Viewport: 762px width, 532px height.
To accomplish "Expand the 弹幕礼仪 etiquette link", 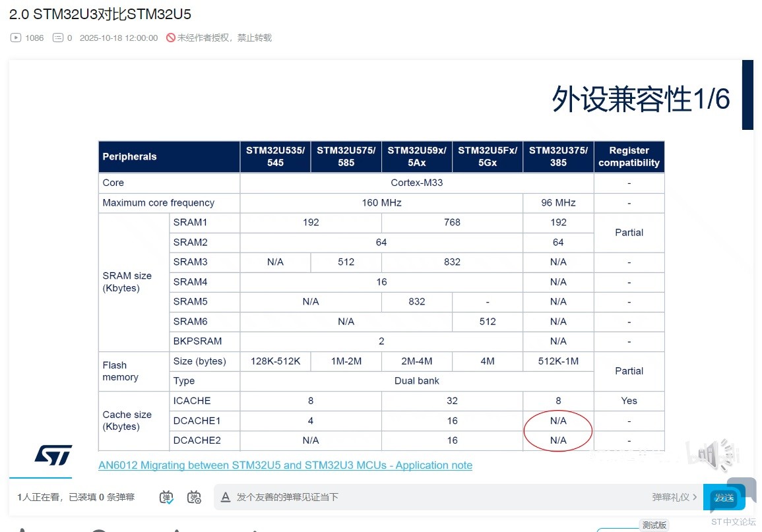I will click(x=674, y=497).
